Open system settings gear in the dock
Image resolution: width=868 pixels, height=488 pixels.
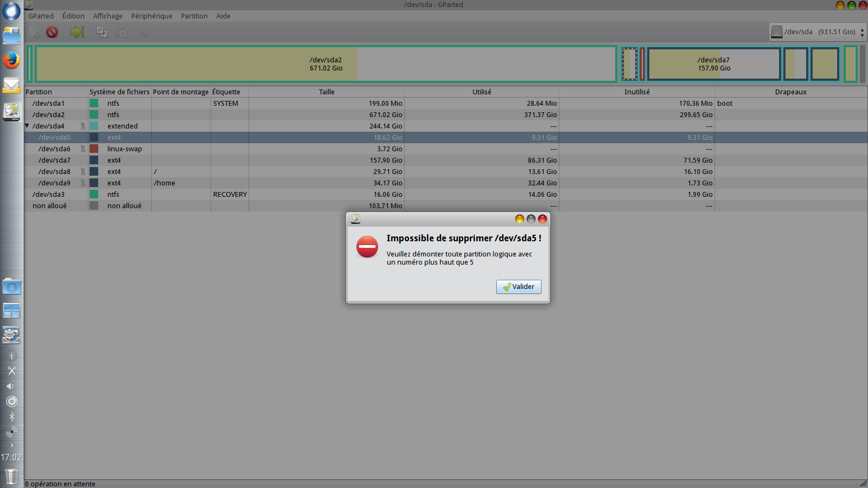click(x=11, y=335)
